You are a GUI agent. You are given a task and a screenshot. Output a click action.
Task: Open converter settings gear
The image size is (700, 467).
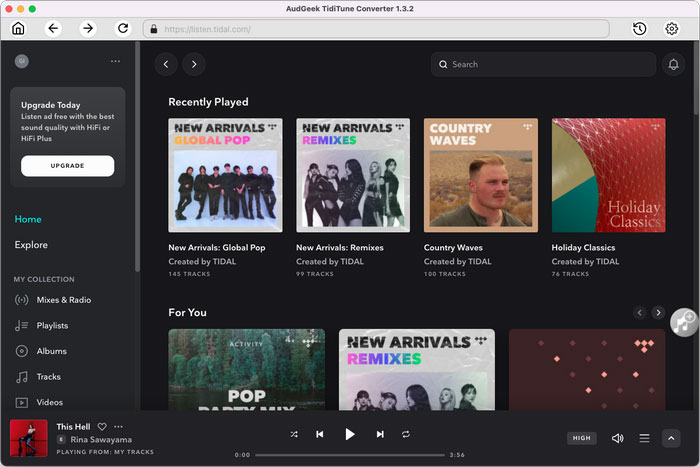[671, 29]
